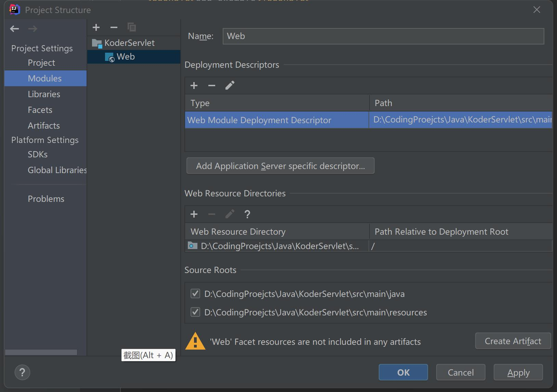Add a web resource directory
557x392 pixels.
point(194,214)
